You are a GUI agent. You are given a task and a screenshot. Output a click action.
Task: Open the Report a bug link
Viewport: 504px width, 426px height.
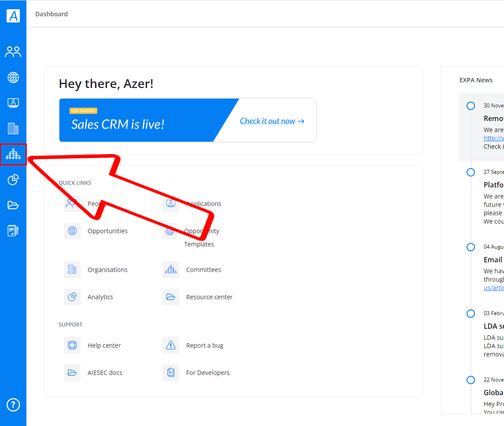204,345
